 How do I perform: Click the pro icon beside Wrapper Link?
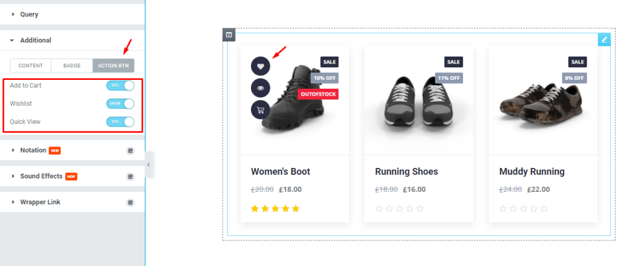130,202
